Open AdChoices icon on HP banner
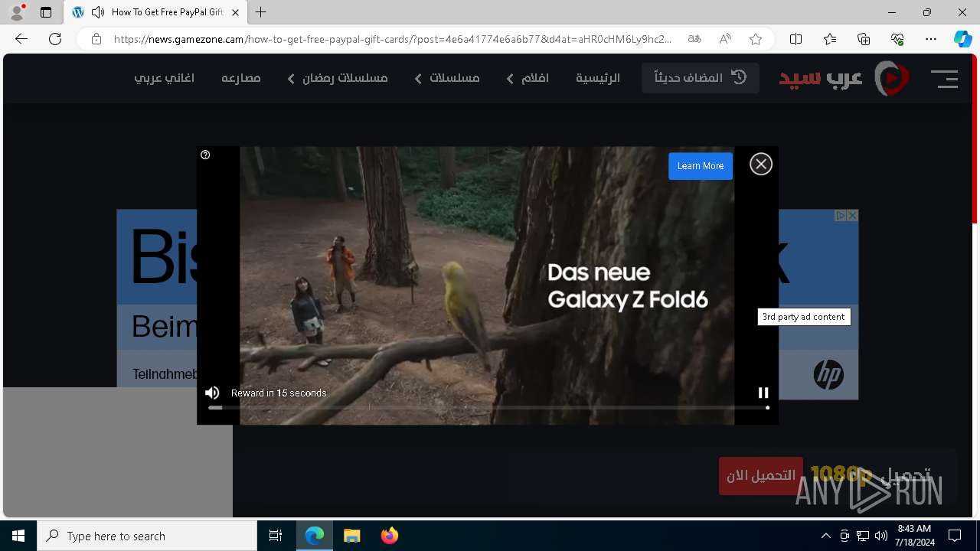The height and width of the screenshot is (551, 980). click(840, 216)
